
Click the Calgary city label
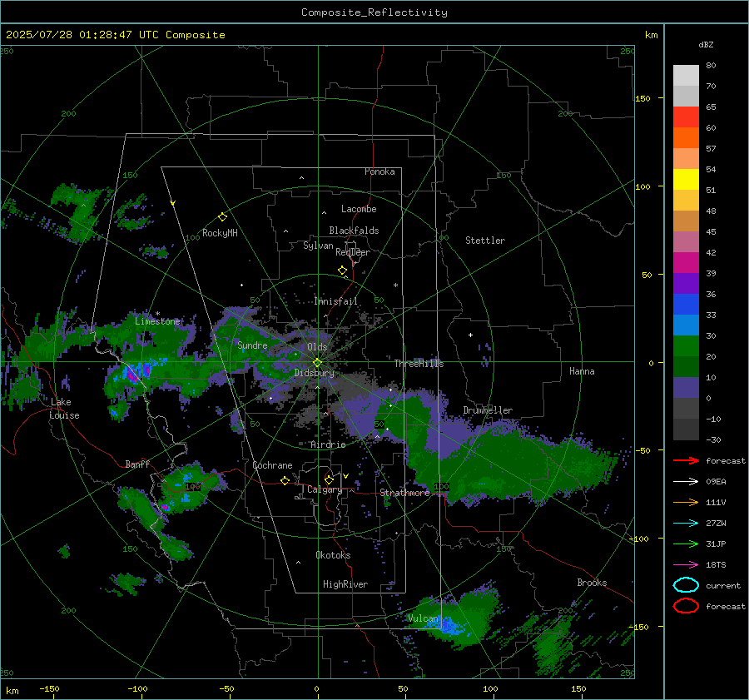pos(325,489)
